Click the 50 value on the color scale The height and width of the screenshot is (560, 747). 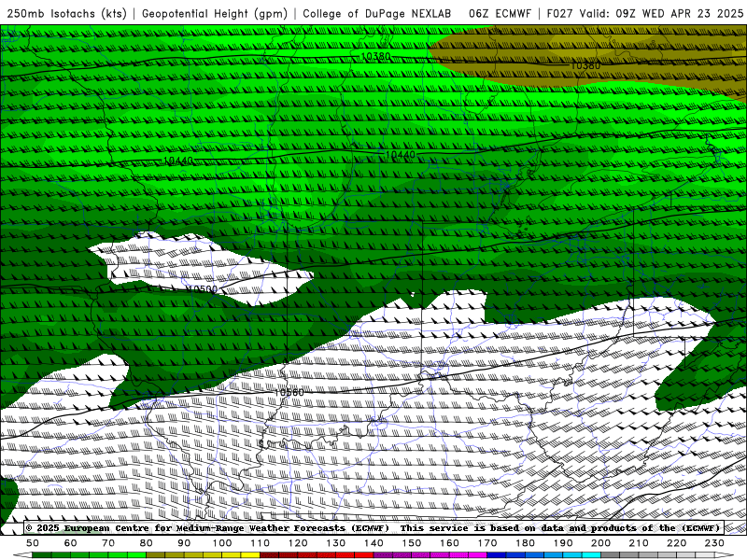(x=33, y=543)
